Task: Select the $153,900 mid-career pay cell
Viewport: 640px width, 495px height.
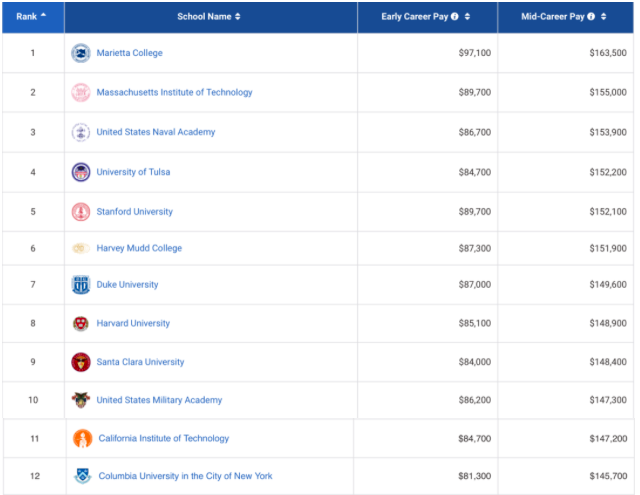Action: [566, 132]
